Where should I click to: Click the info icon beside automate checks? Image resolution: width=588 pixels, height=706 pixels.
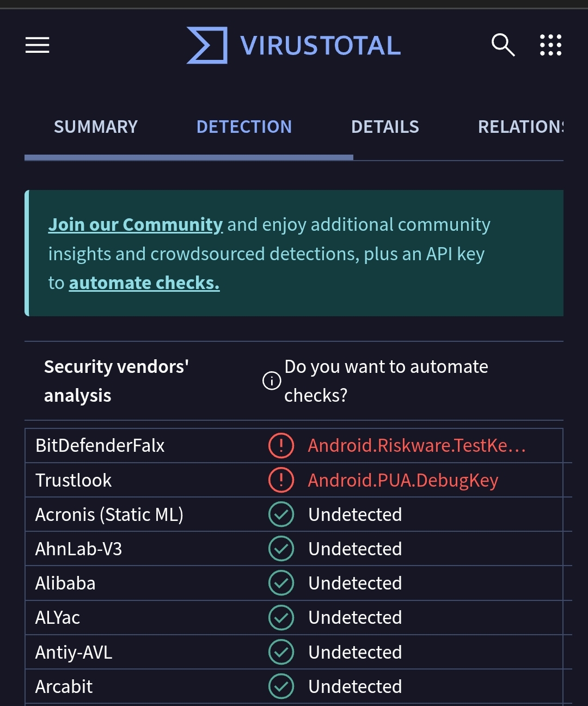pyautogui.click(x=272, y=380)
